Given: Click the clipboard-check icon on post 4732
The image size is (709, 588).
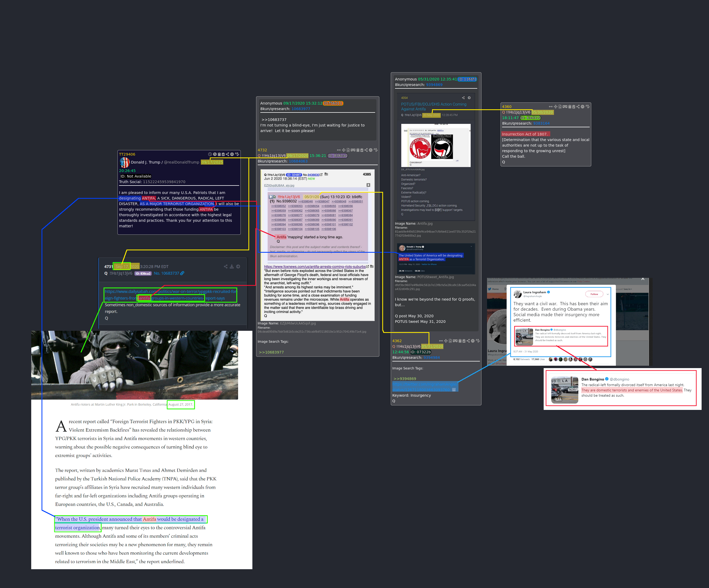Looking at the screenshot, I should tap(362, 150).
